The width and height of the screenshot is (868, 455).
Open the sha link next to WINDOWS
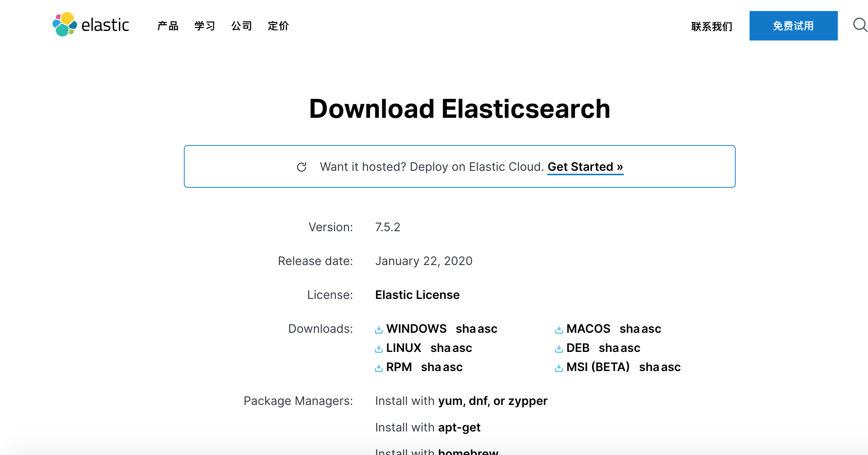[466, 329]
